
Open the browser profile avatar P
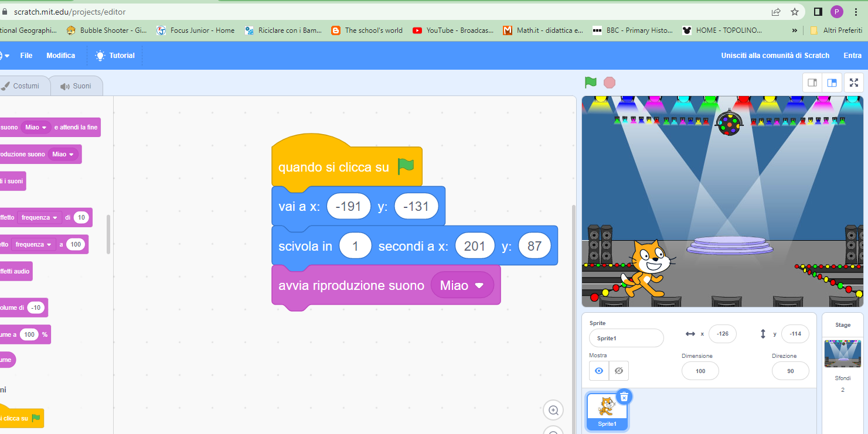coord(837,12)
